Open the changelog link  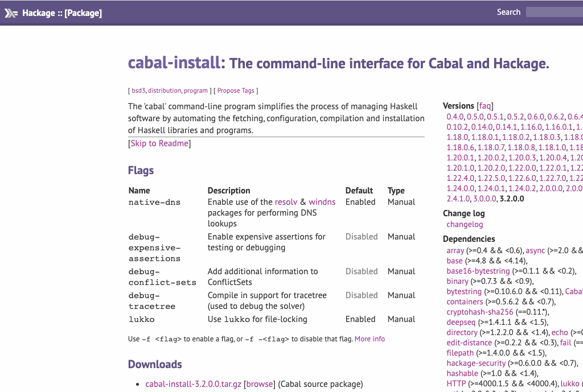point(465,224)
